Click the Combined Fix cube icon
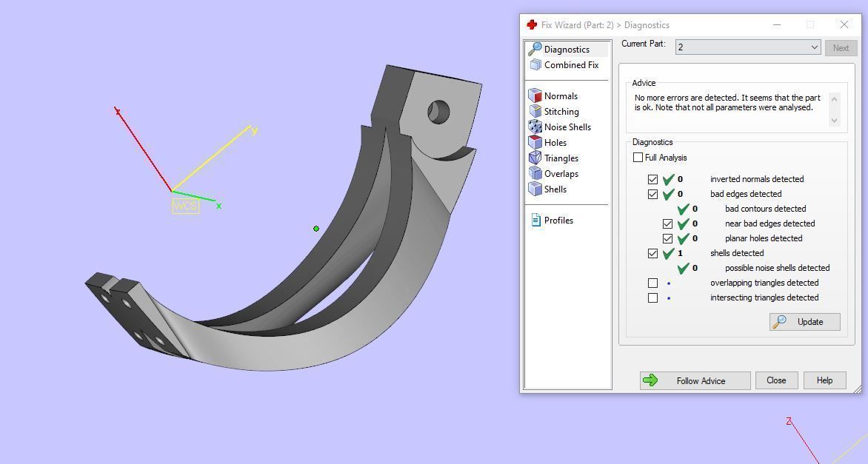The width and height of the screenshot is (868, 464). (535, 64)
